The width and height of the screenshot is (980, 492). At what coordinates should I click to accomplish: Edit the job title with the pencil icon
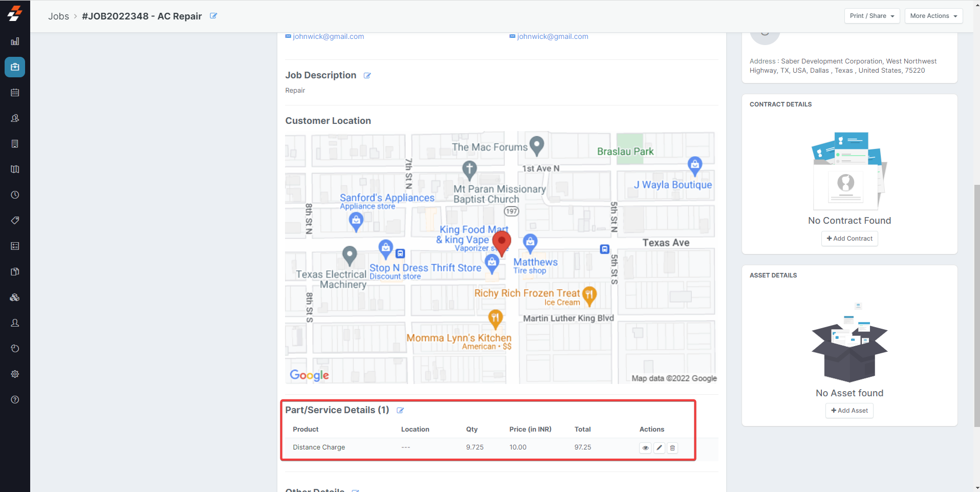(x=213, y=16)
